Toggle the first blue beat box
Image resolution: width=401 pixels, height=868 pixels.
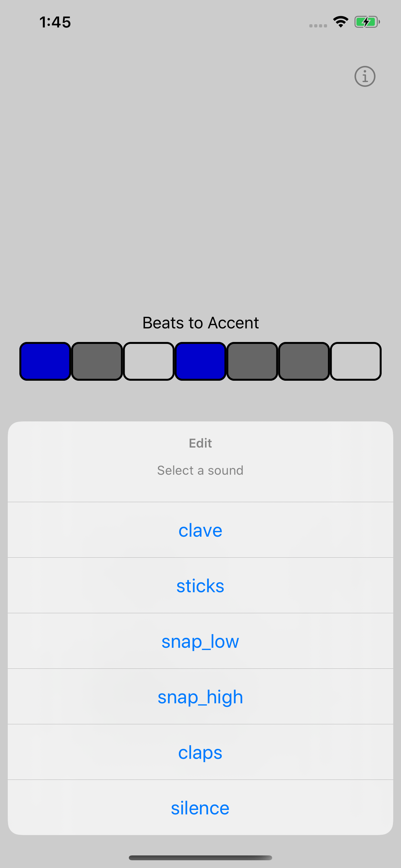(x=45, y=361)
